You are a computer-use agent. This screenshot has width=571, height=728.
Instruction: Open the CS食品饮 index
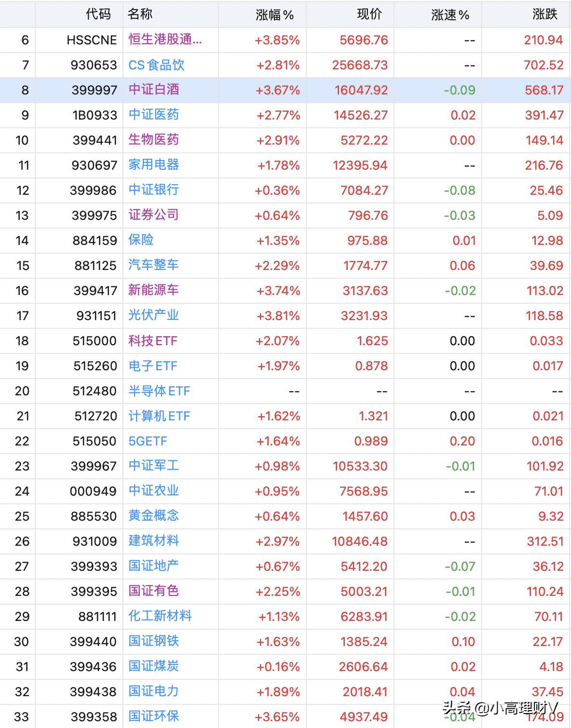pos(157,65)
